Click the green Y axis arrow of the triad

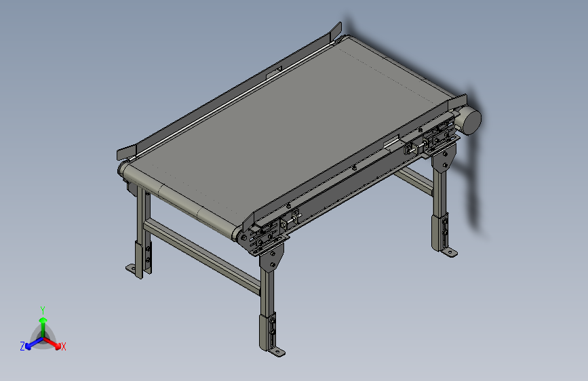coord(43,326)
